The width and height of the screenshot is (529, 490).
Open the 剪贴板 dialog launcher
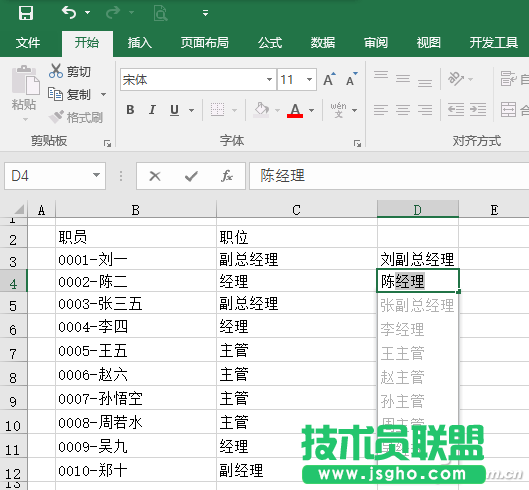(x=108, y=144)
